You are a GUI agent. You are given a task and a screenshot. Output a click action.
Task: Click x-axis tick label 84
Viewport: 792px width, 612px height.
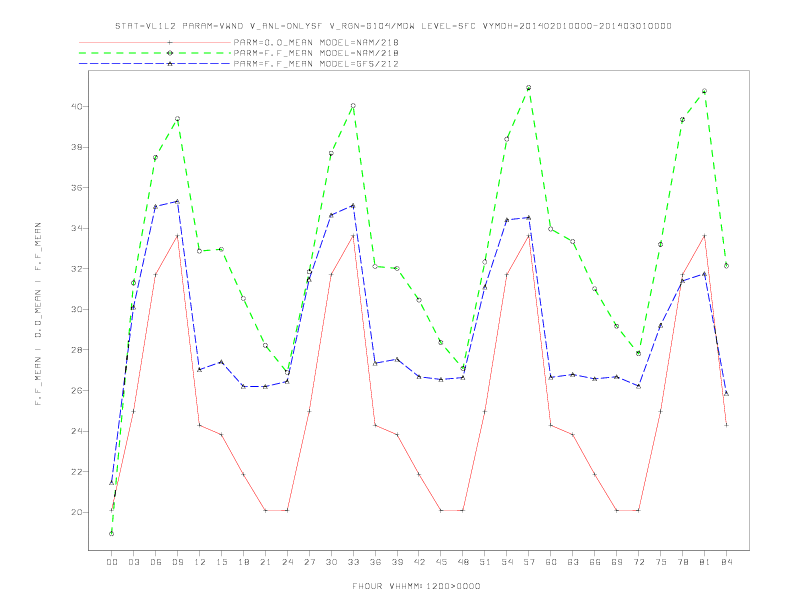pyautogui.click(x=726, y=562)
